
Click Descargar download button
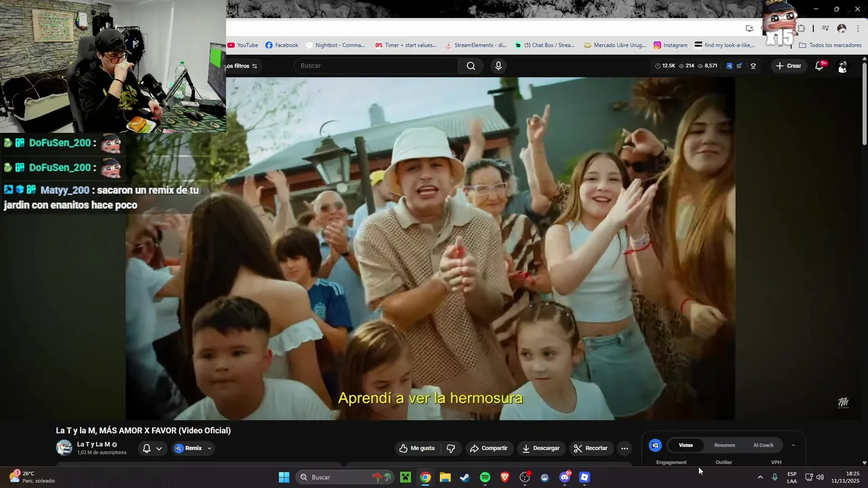[x=540, y=448]
